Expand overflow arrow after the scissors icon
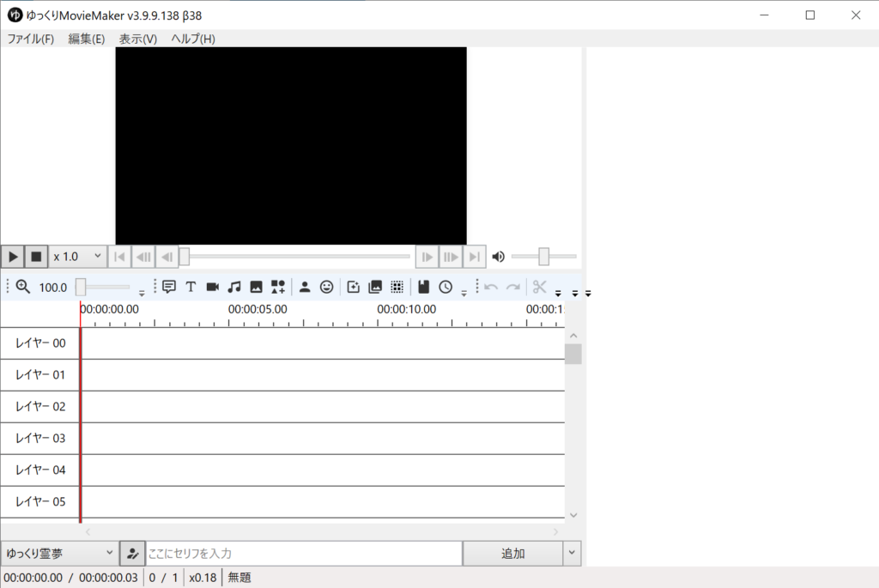This screenshot has width=879, height=588. coord(558,294)
